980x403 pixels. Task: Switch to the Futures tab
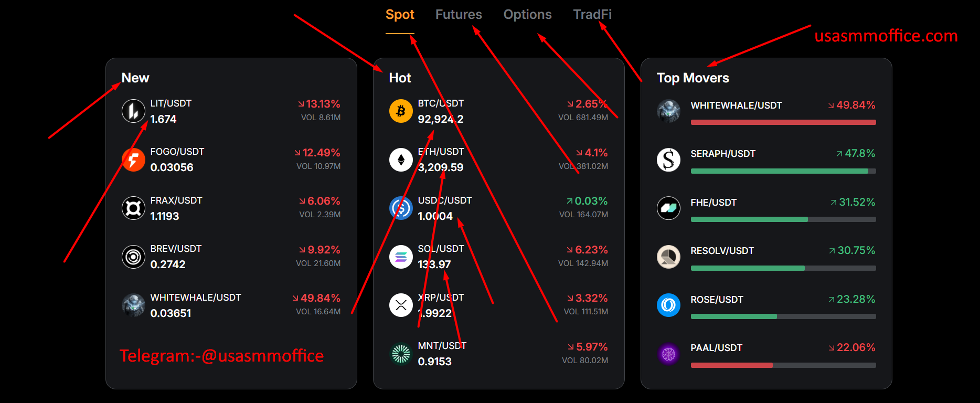tap(459, 15)
